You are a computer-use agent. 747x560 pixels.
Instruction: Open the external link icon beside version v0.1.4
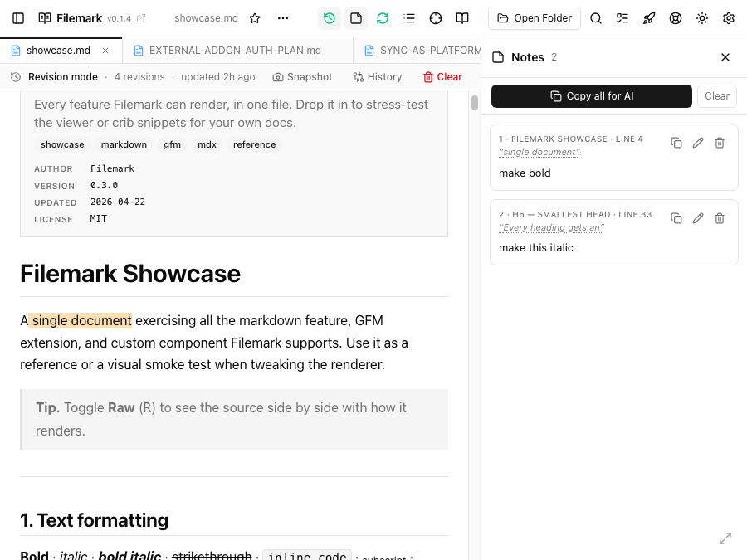pyautogui.click(x=141, y=18)
